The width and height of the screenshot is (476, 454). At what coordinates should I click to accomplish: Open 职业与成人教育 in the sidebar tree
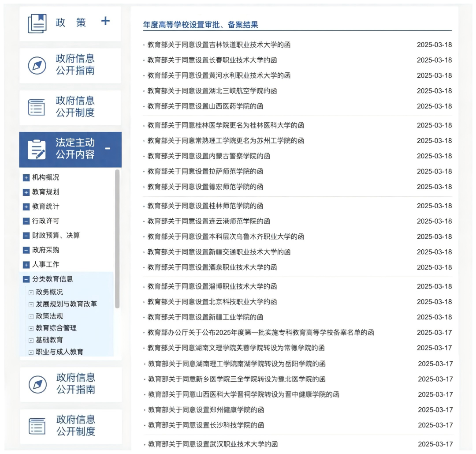59,352
